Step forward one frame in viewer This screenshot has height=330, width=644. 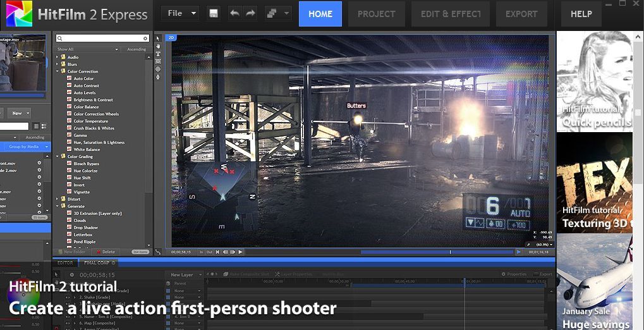click(233, 252)
